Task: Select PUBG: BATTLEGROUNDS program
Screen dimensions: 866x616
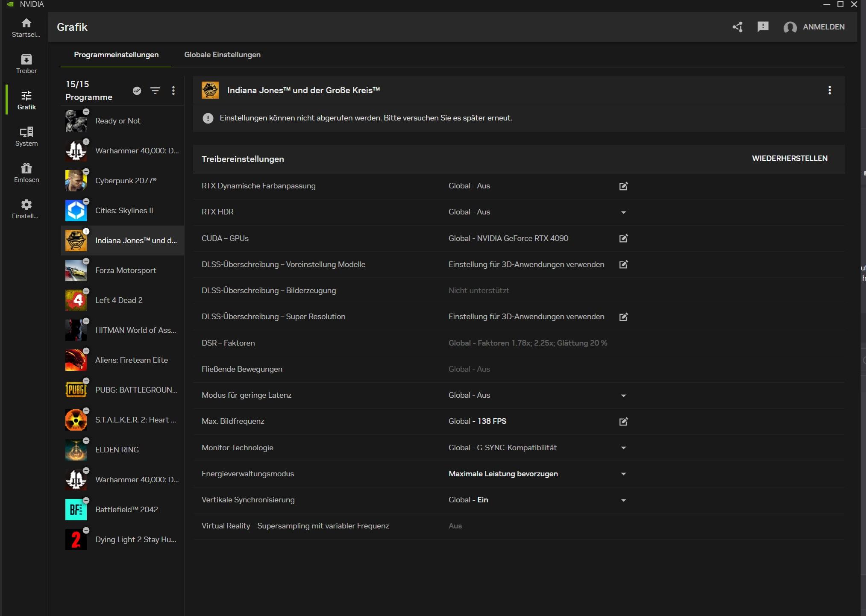Action: tap(122, 390)
